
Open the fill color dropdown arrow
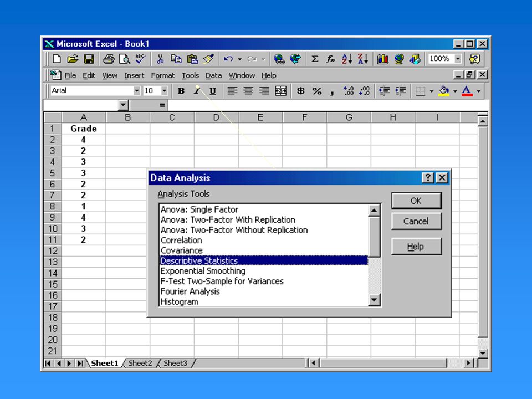click(x=455, y=91)
